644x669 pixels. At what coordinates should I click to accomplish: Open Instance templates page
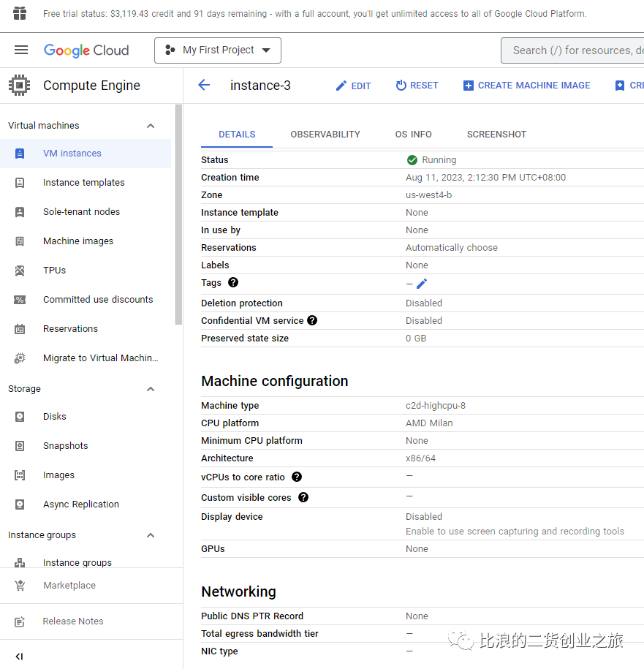(x=83, y=183)
